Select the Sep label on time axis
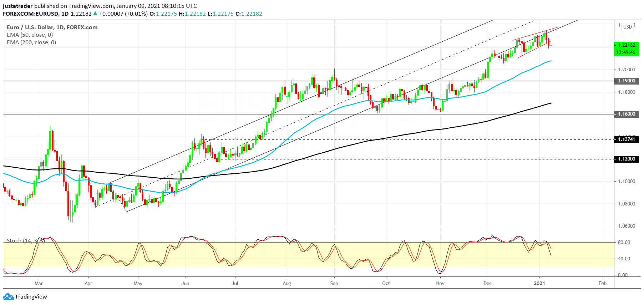This screenshot has height=305, width=644. [x=334, y=284]
